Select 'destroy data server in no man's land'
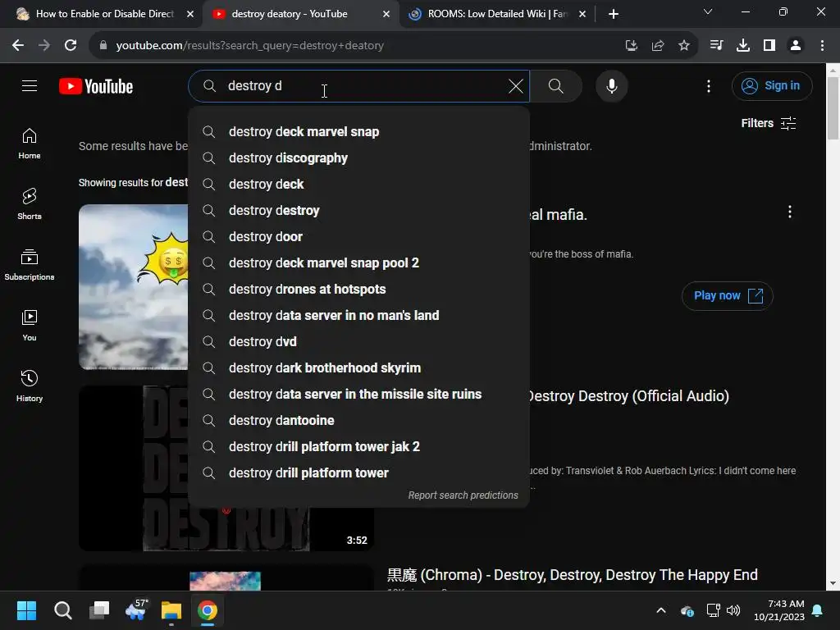The height and width of the screenshot is (630, 840). pos(359,316)
